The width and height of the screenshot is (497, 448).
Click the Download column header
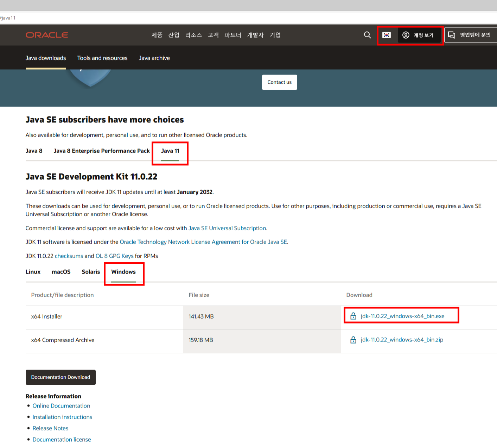[x=359, y=295]
